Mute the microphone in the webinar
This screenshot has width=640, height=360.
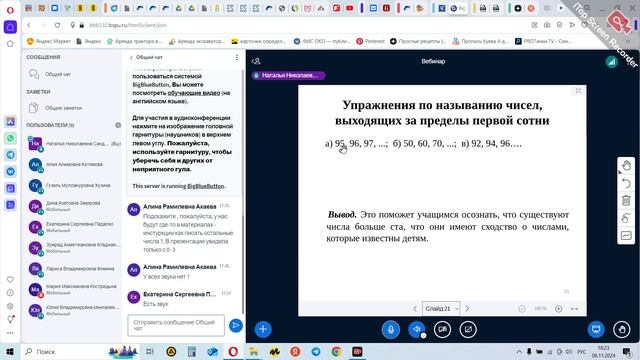click(391, 329)
